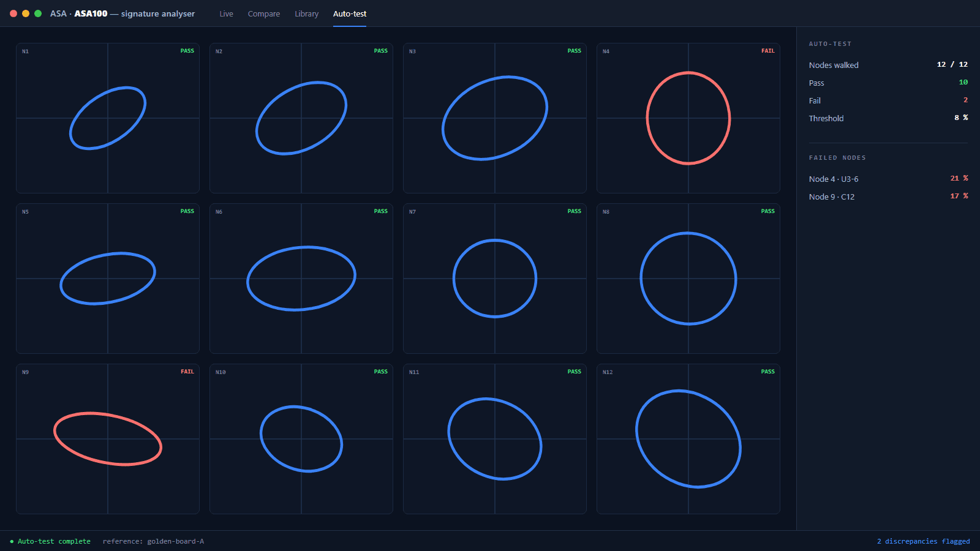Viewport: 980px width, 551px height.
Task: Click the PASS badge on N3
Action: [574, 51]
